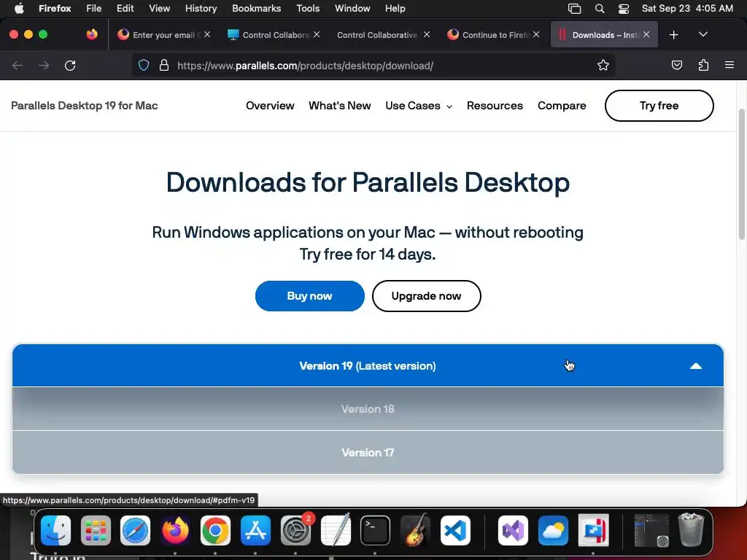Open App Store from the dock
747x560 pixels.
[x=255, y=530]
